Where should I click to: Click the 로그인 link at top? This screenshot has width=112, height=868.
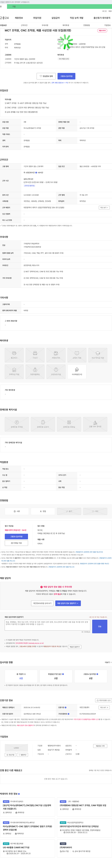pyautogui.click(x=105, y=11)
